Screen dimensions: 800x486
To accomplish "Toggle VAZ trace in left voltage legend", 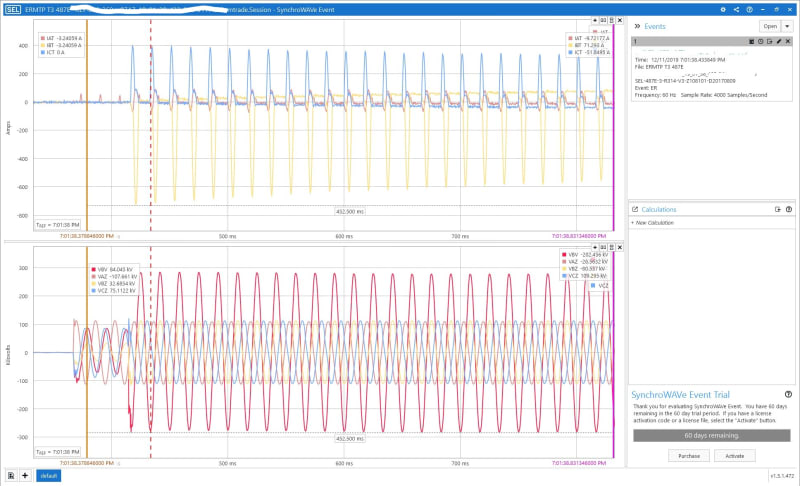I will 114,276.
